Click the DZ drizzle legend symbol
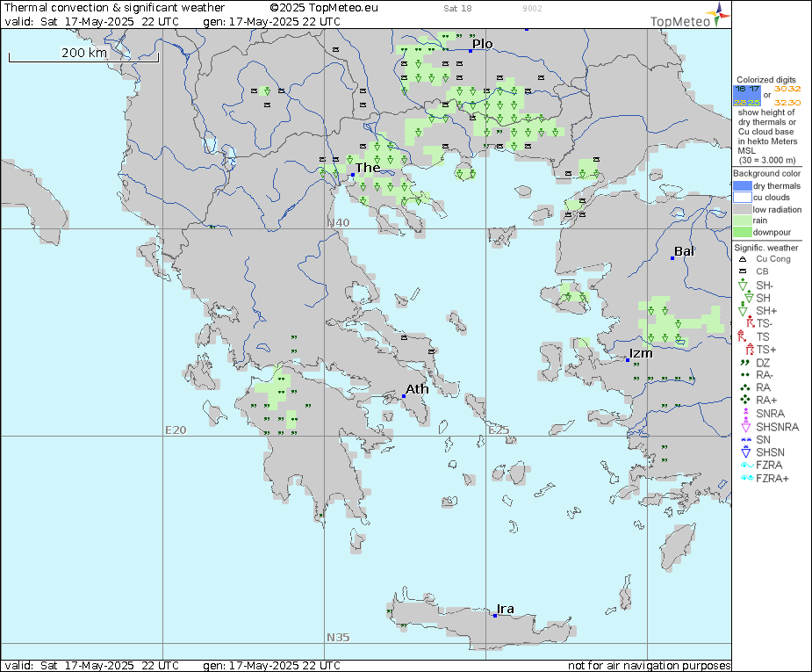Image resolution: width=812 pixels, height=672 pixels. pos(744,363)
